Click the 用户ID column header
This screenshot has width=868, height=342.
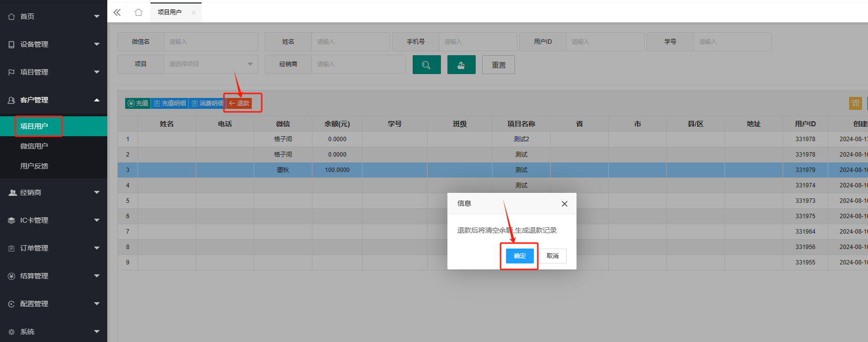(x=805, y=124)
